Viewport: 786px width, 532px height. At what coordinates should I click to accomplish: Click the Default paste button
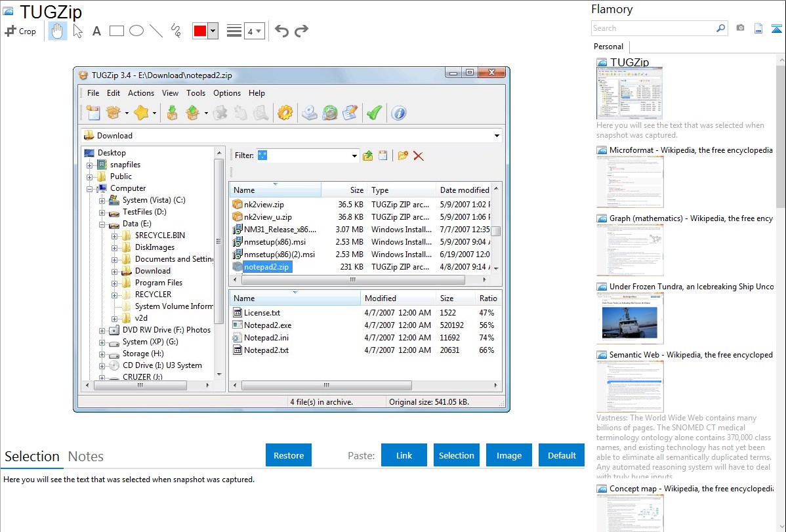coord(562,455)
